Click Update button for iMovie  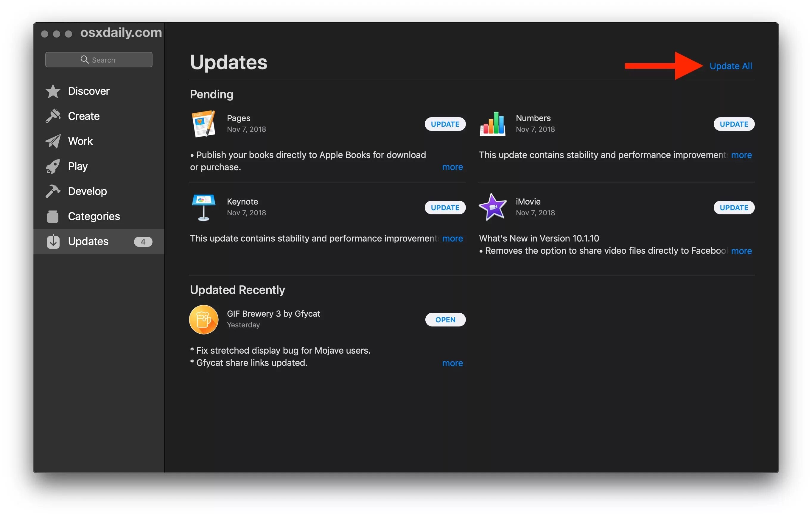pyautogui.click(x=733, y=207)
